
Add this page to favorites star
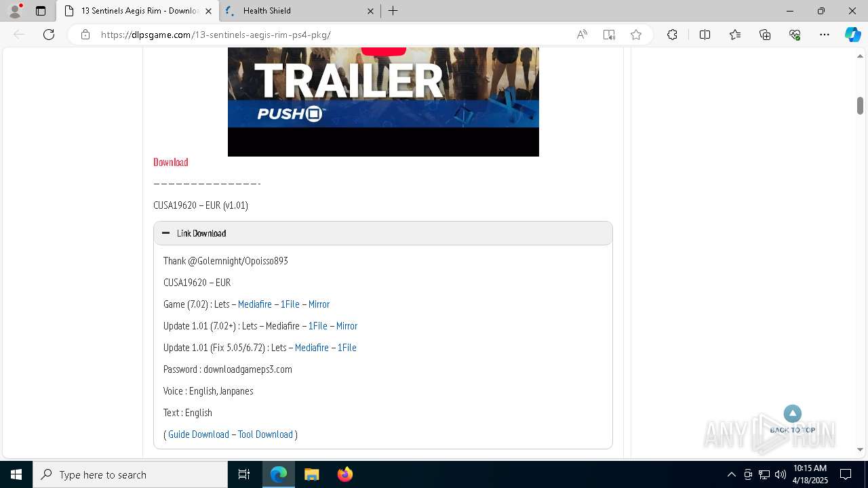pyautogui.click(x=636, y=35)
